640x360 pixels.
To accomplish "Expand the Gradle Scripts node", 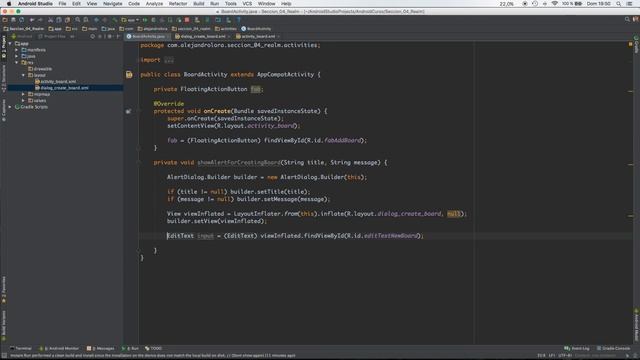I will 10,107.
